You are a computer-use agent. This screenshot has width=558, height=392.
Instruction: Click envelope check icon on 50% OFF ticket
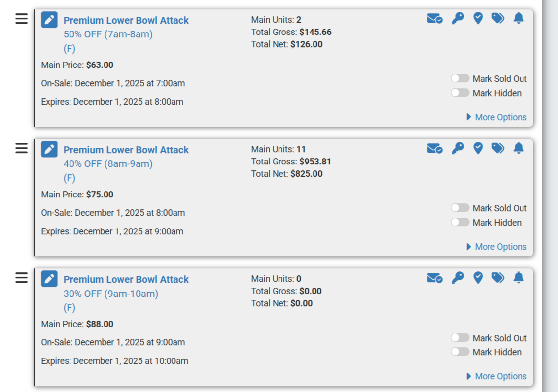(434, 19)
